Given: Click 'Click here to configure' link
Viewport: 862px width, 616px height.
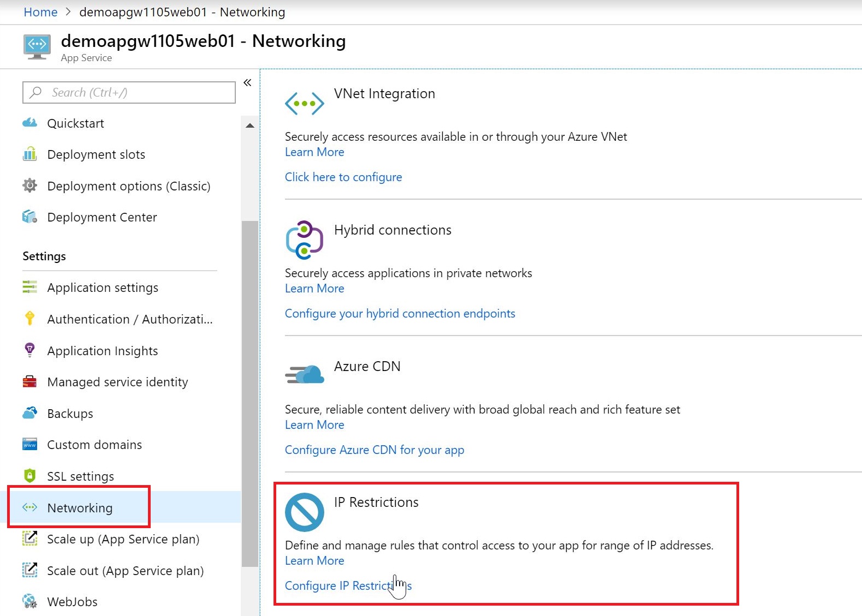Looking at the screenshot, I should (343, 177).
